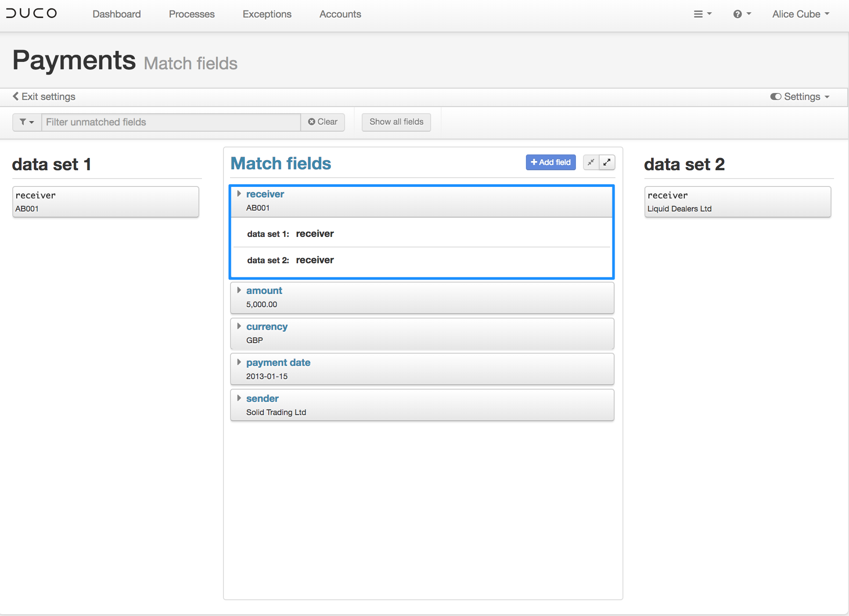Click the 5,000.00 amount value
Viewport: 849px width, 616px height.
coord(262,304)
